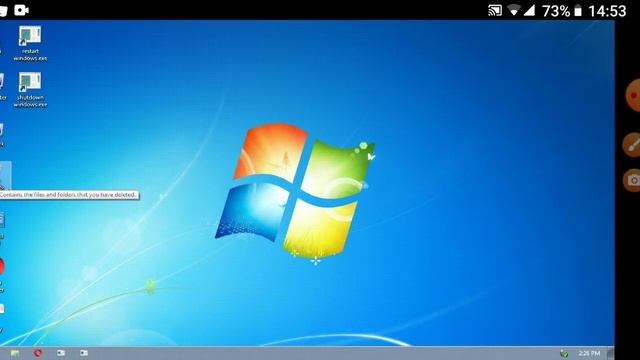Open Windows Explorer from the taskbar
The width and height of the screenshot is (640, 360).
pos(15,353)
